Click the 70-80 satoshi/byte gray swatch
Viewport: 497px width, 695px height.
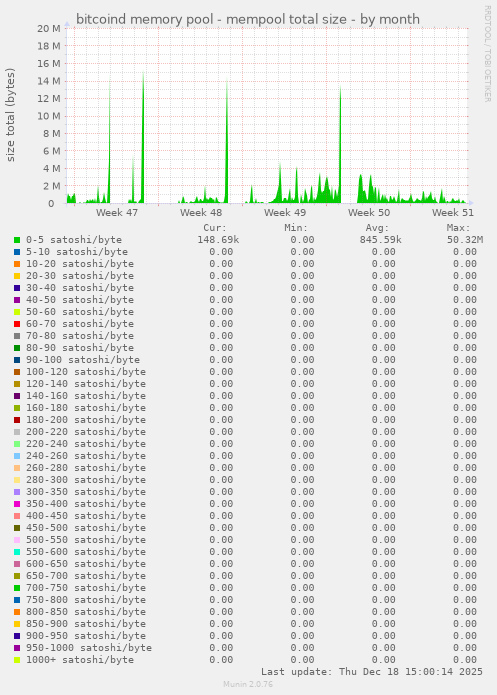point(17,336)
